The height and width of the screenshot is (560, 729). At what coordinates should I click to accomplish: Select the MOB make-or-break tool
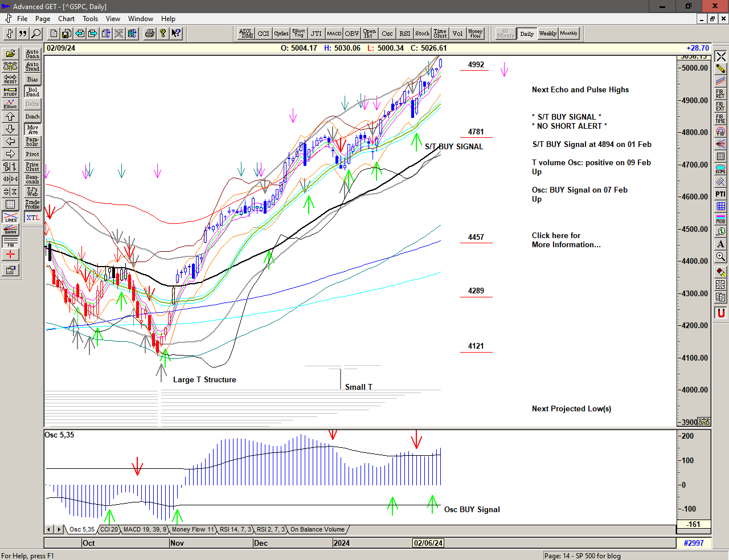(x=720, y=219)
